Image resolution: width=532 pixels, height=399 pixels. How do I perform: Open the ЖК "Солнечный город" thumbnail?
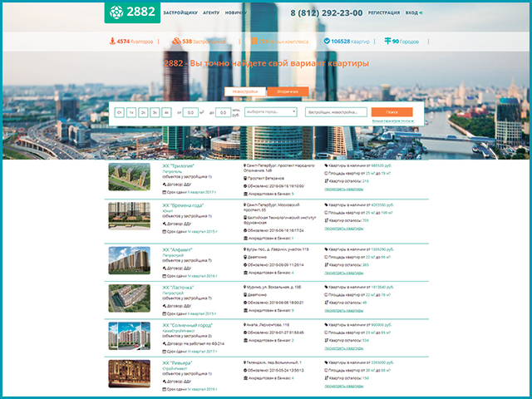pyautogui.click(x=130, y=336)
